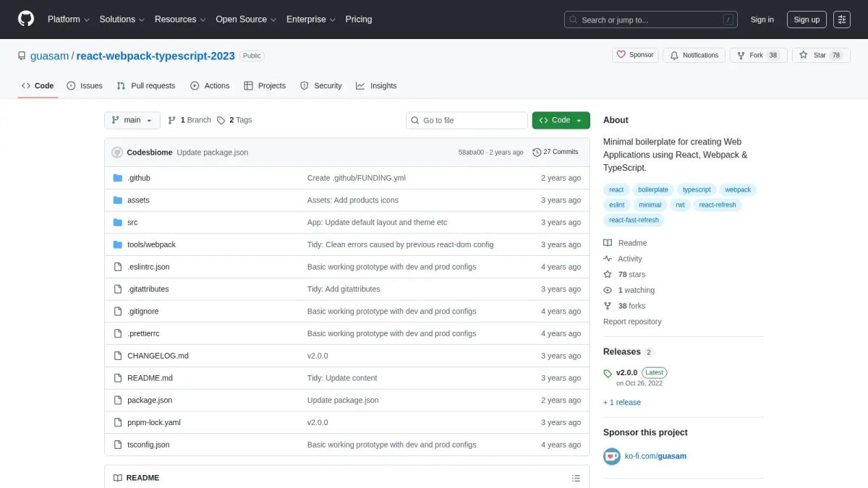Open the accessibility settings icon beside Sign up
This screenshot has height=488, width=868.
[842, 20]
